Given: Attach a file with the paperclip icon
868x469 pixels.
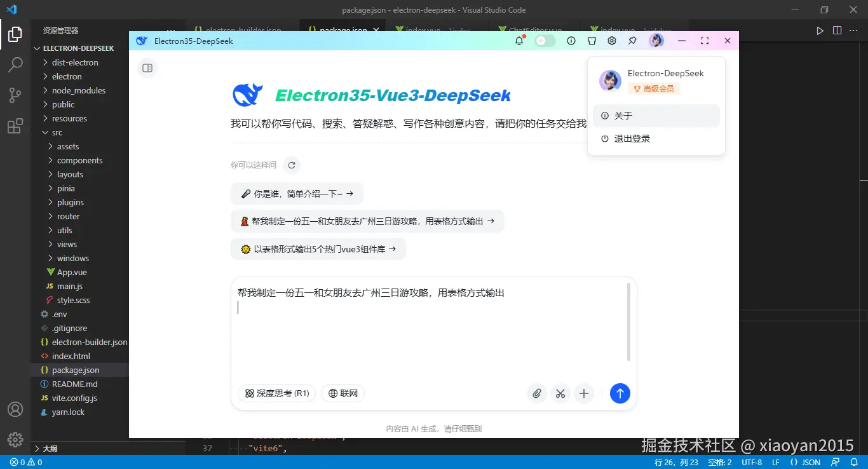Looking at the screenshot, I should click(537, 393).
